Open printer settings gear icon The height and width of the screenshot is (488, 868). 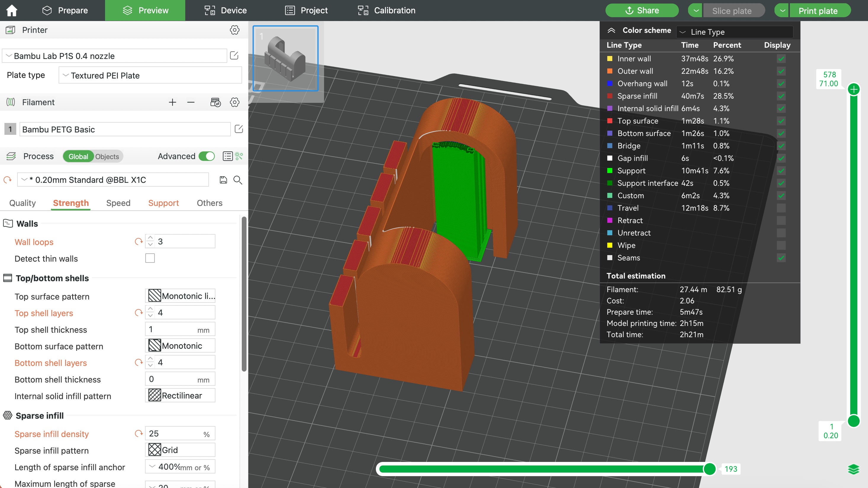pyautogui.click(x=234, y=30)
